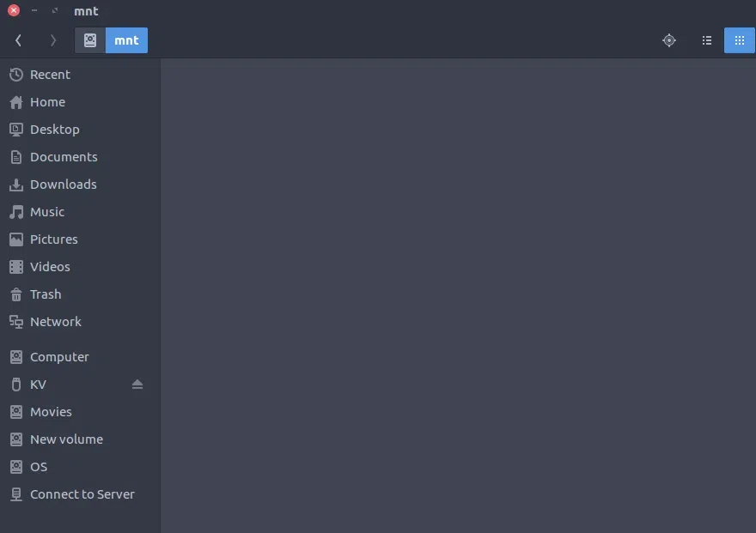Click the back navigation arrow
The height and width of the screenshot is (533, 756).
[18, 40]
